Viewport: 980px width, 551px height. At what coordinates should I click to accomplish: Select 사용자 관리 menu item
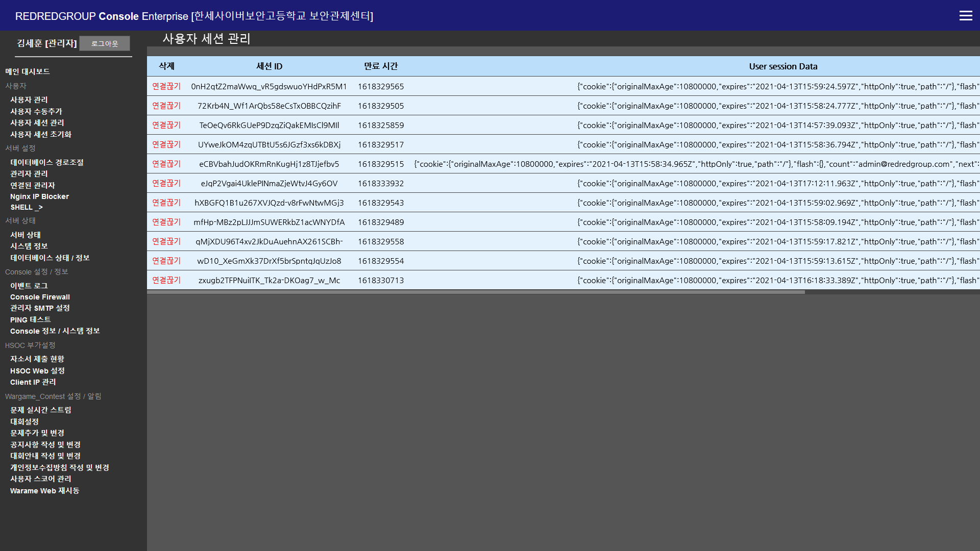[x=29, y=100]
